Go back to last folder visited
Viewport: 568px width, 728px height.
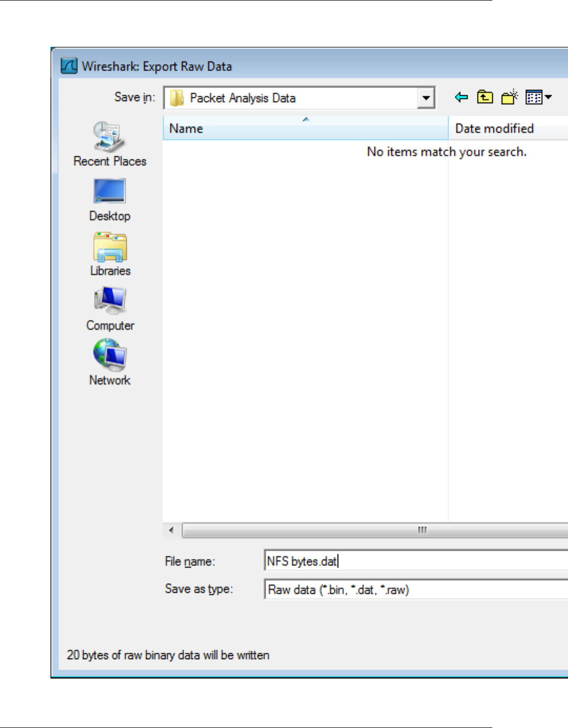(x=461, y=97)
